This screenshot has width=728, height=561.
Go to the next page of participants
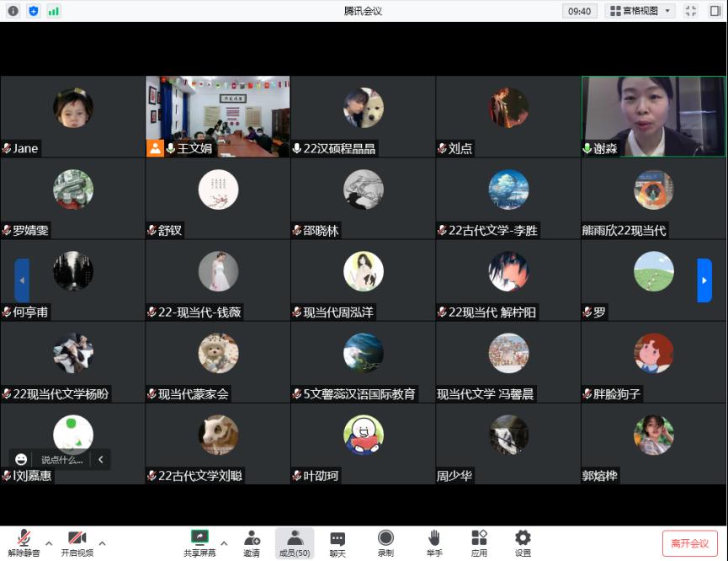704,280
